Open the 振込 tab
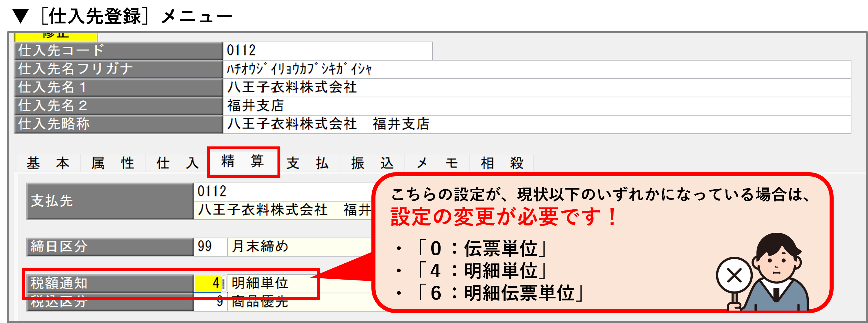Image resolution: width=868 pixels, height=323 pixels. pos(372,163)
